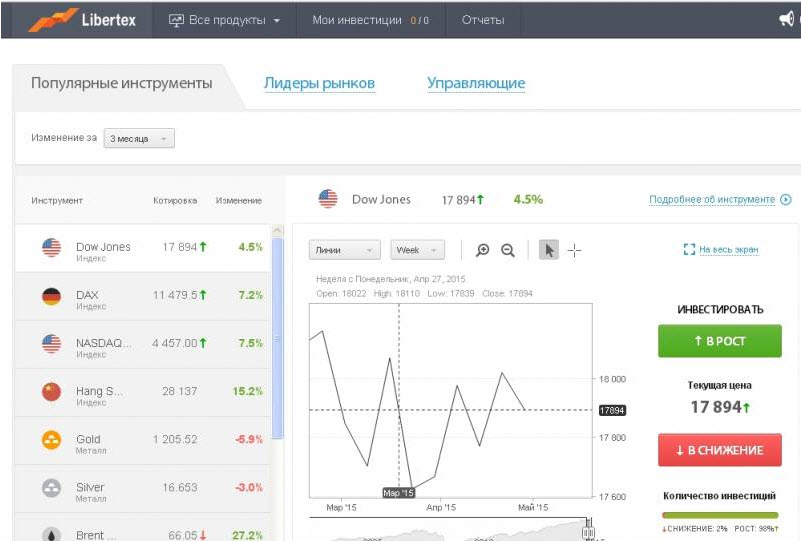Click the zoom out magnifier icon
The image size is (801, 542).
click(x=507, y=250)
